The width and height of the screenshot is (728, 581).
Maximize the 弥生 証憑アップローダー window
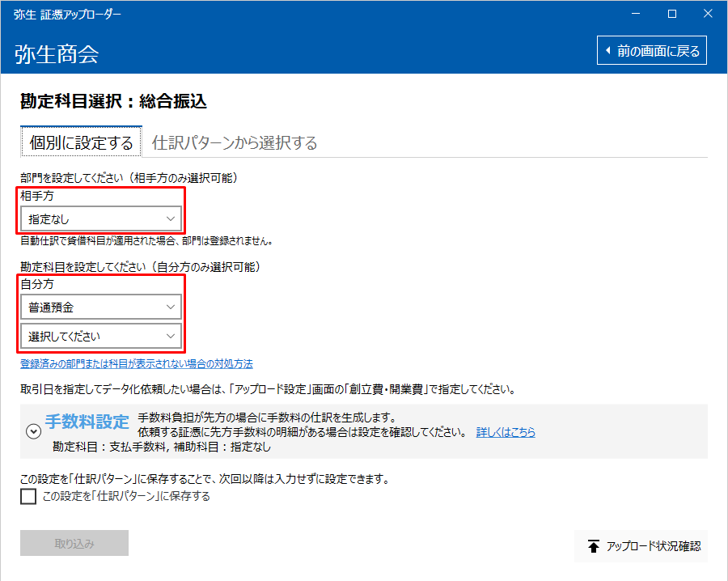[x=672, y=14]
